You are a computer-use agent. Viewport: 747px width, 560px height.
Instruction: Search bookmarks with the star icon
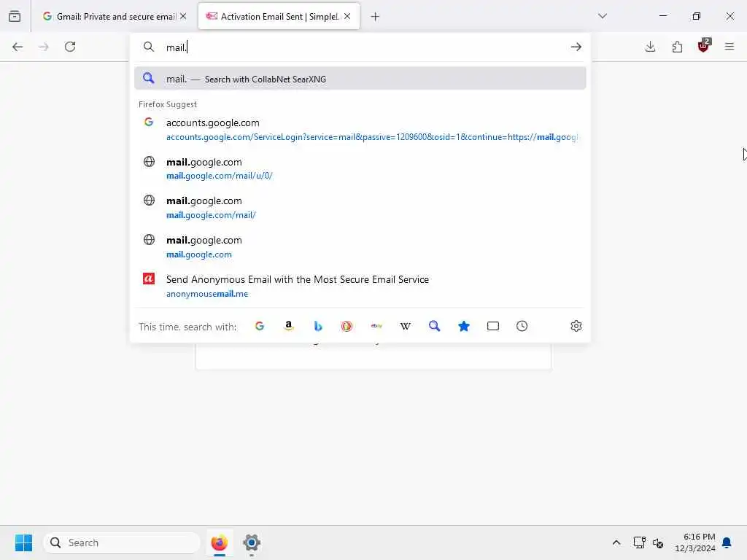[464, 326]
